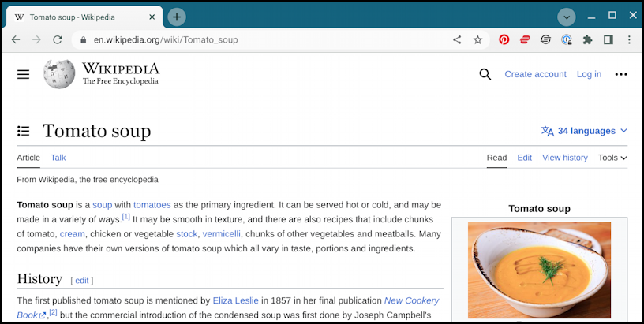Open the Pinterest extension
This screenshot has height=324, width=644.
tap(504, 39)
